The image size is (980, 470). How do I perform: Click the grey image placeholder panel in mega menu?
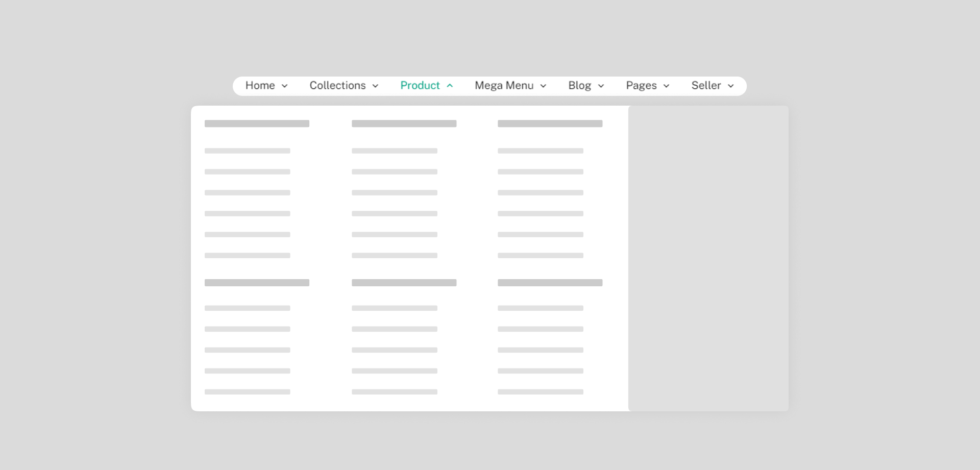[x=708, y=258]
